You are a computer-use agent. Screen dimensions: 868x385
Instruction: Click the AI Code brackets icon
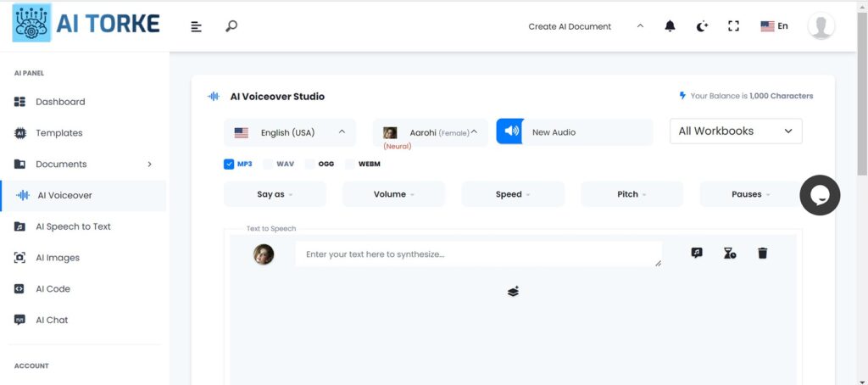[x=19, y=288]
